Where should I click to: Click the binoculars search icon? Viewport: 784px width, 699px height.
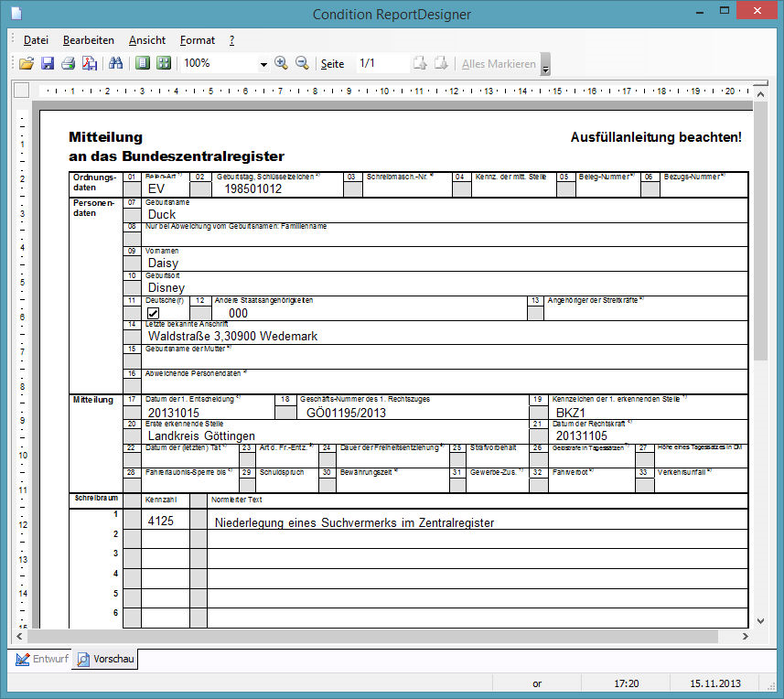point(116,64)
